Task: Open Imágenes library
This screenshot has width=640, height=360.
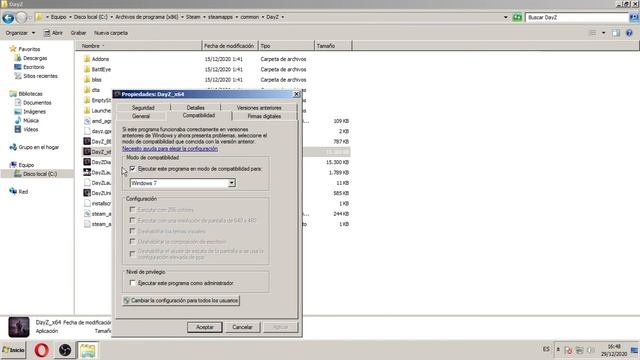Action: pyautogui.click(x=34, y=112)
